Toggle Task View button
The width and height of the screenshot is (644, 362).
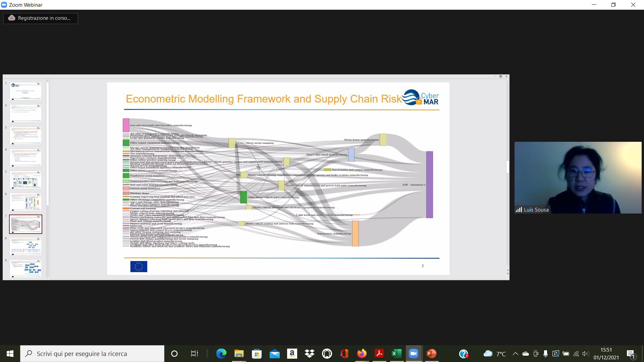pyautogui.click(x=194, y=354)
